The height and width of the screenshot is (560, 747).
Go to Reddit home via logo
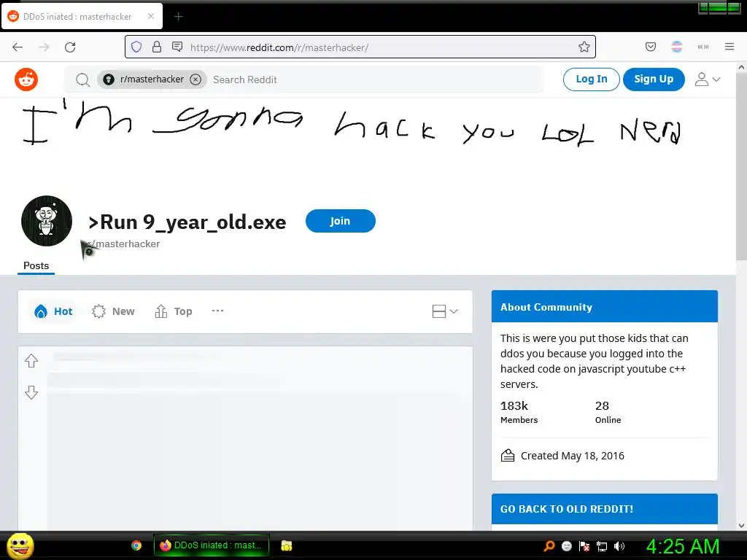(26, 79)
